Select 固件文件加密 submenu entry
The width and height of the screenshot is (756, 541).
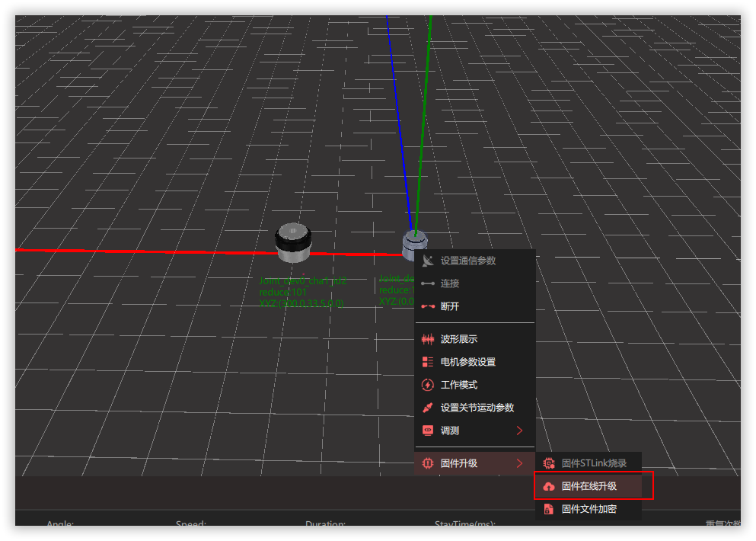[589, 509]
